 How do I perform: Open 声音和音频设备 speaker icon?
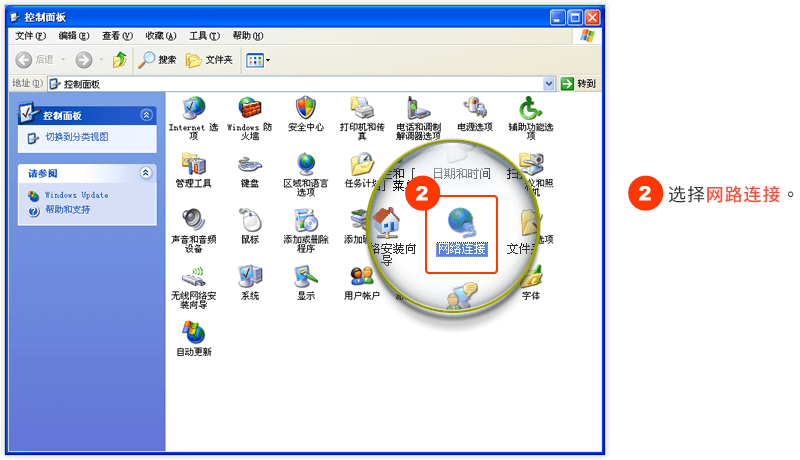pos(193,220)
